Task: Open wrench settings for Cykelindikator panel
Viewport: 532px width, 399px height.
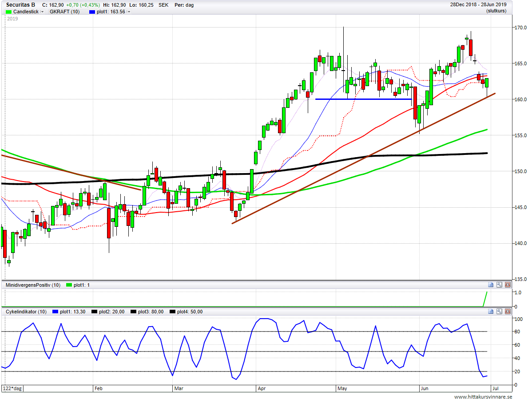Action: (x=499, y=311)
